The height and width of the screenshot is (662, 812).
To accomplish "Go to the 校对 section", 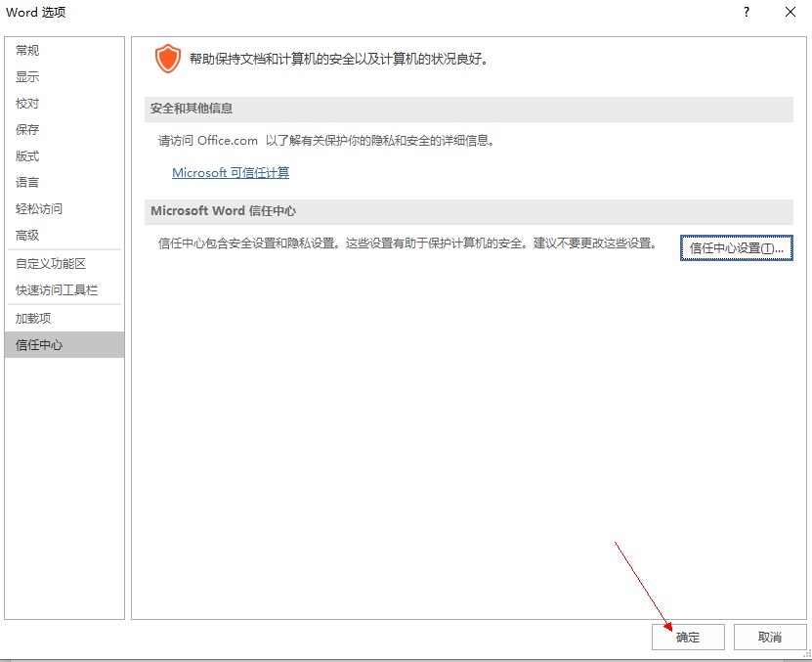I will point(64,103).
